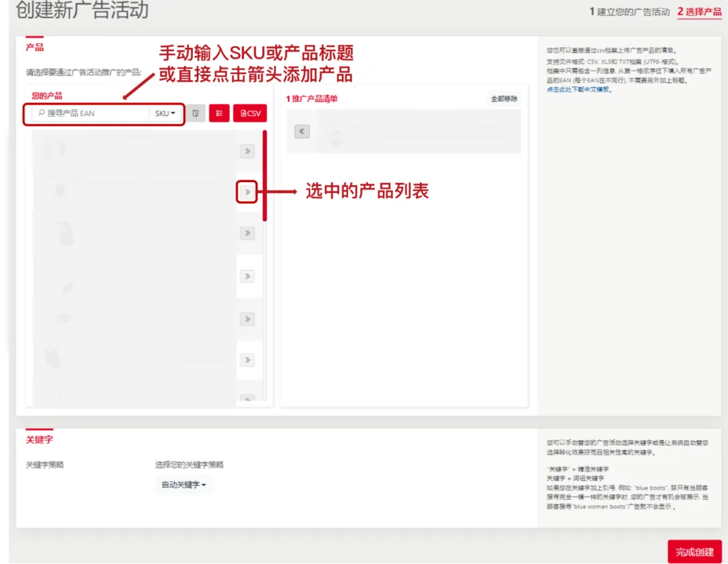Open the SKU search-type dropdown

(x=165, y=113)
